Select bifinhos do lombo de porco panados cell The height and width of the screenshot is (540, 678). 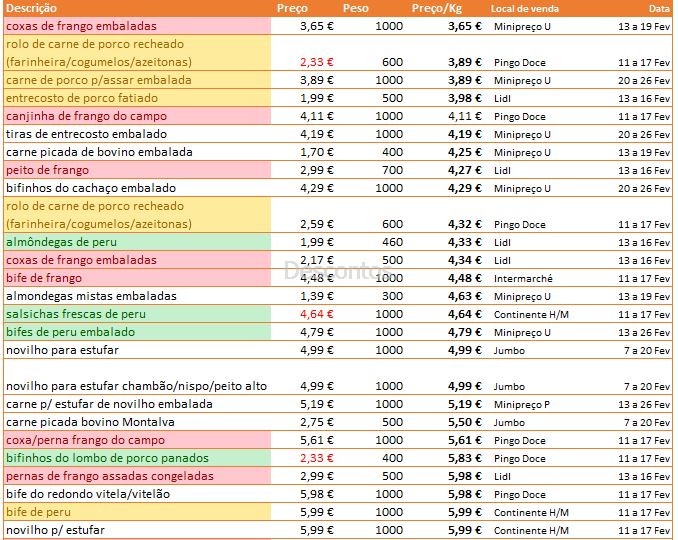tap(138, 458)
